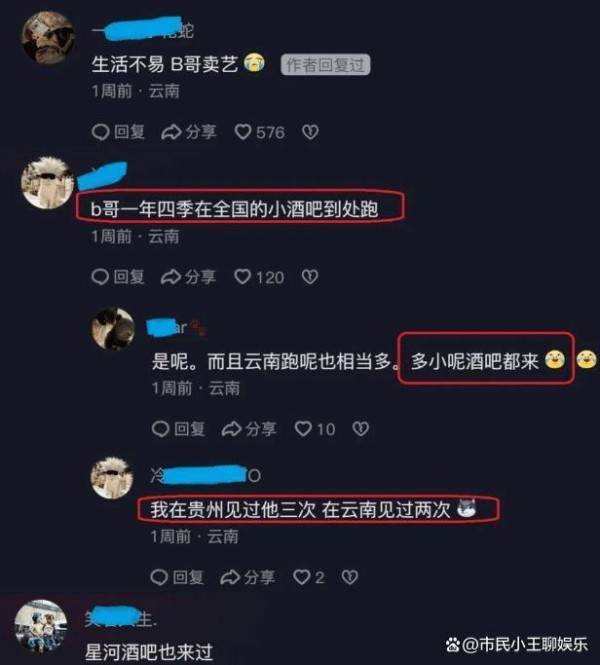The image size is (600, 665).
Task: Dislike the '我在贵州见过他三次' reply
Action: point(350,577)
